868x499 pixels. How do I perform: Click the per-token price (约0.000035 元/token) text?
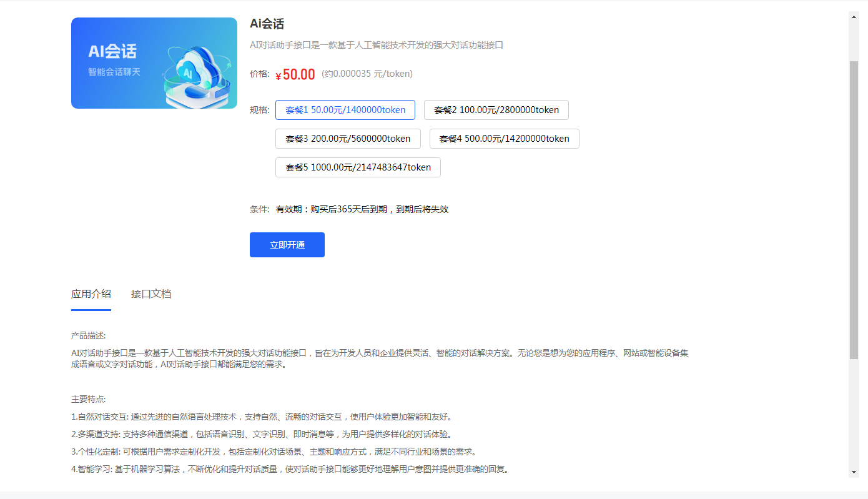tap(367, 73)
